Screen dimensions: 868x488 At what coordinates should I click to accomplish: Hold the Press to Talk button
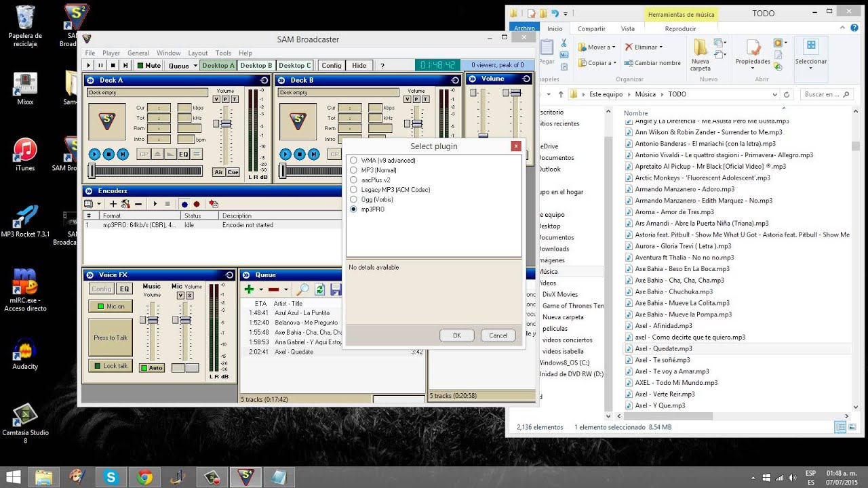(x=111, y=338)
